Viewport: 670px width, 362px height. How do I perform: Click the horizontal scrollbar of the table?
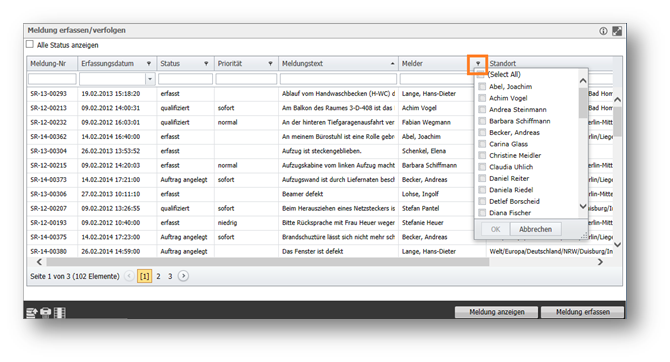pos(267,262)
